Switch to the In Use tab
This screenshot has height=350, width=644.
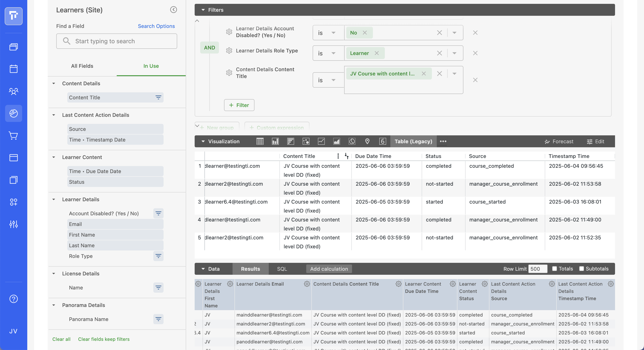(151, 66)
